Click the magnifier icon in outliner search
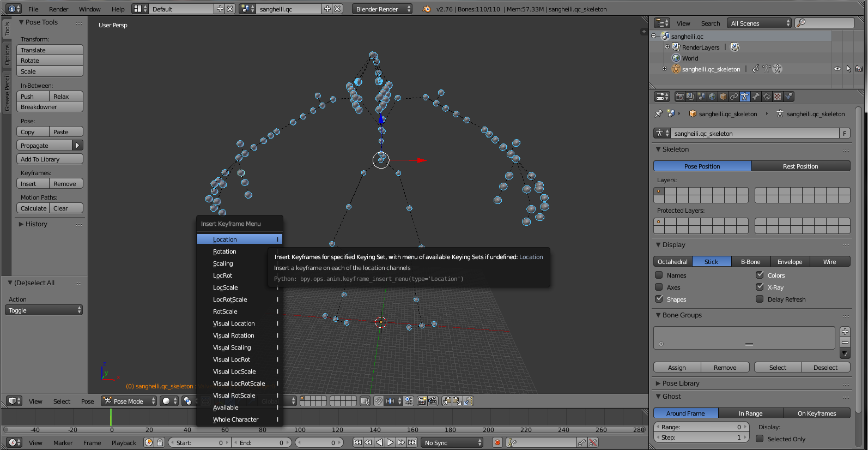This screenshot has width=868, height=450. click(x=800, y=23)
